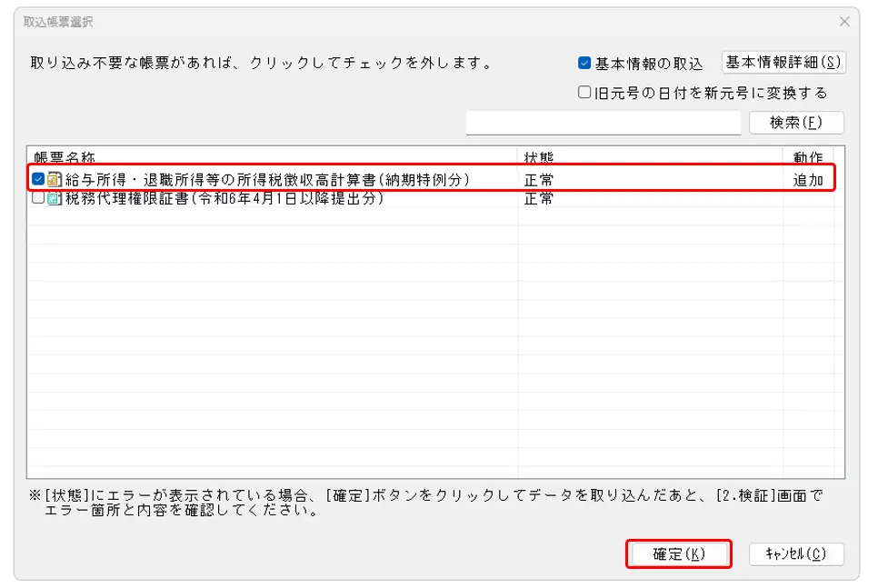Confirm import with 確定(K) button
Image resolution: width=878 pixels, height=588 pixels.
click(x=679, y=553)
